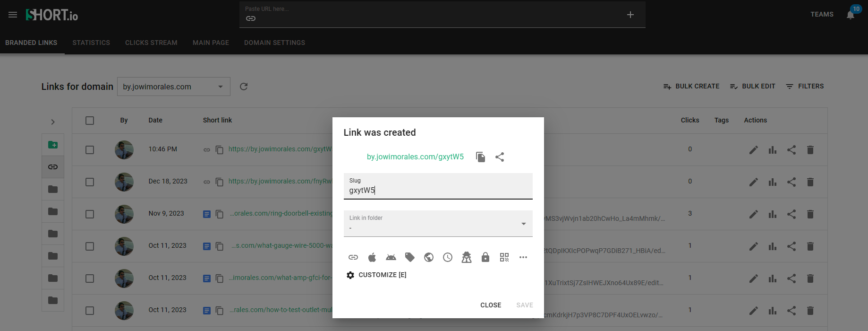Open the hamburger navigation menu
868x331 pixels.
pos(13,15)
